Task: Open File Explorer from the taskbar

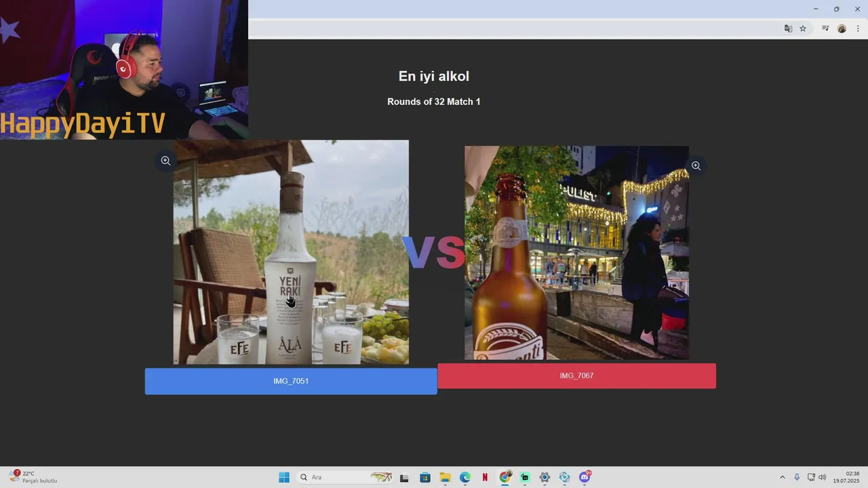Action: click(x=445, y=477)
